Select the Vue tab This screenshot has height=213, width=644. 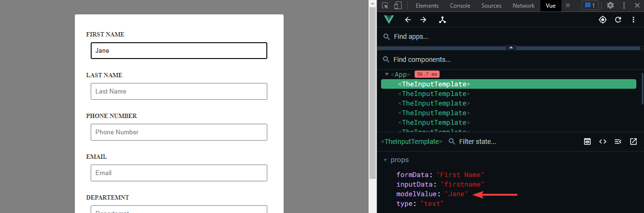[x=550, y=6]
